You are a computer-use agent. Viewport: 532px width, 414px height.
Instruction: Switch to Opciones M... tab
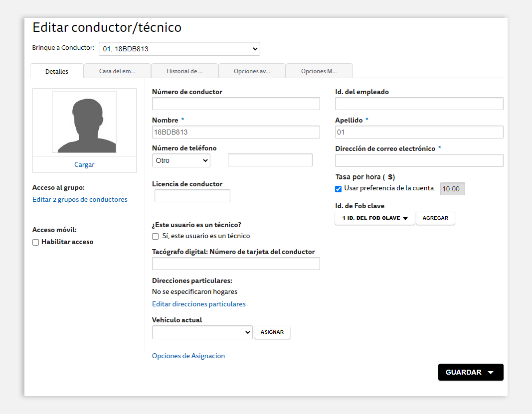click(x=319, y=71)
